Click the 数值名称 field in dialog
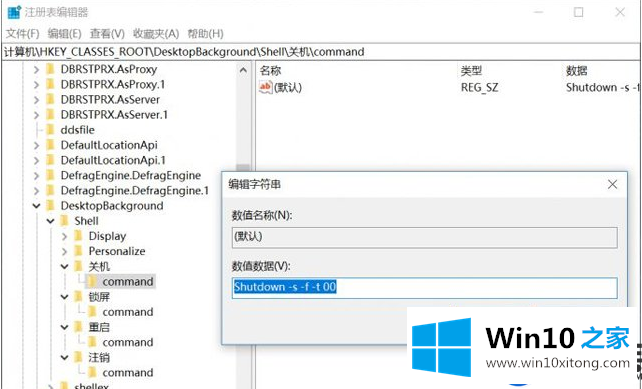The height and width of the screenshot is (389, 642). coord(424,237)
